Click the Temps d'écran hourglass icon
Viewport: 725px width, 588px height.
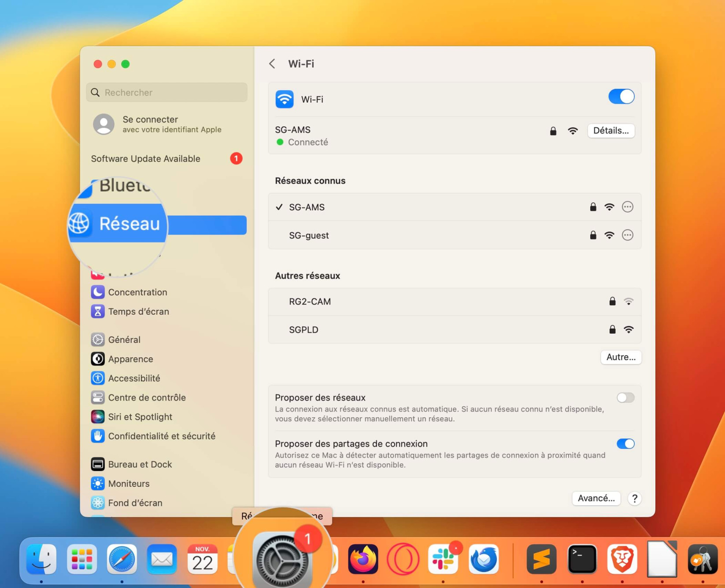(x=97, y=312)
